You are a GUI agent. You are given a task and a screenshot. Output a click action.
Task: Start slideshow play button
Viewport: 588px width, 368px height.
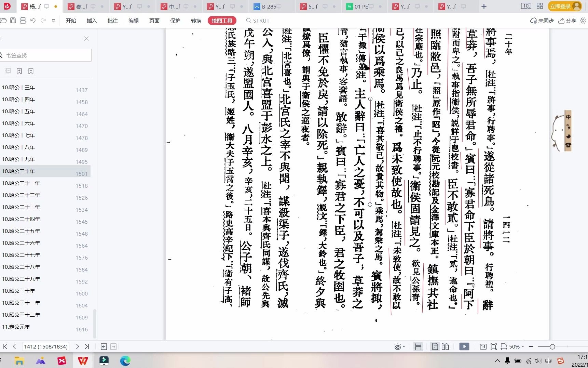[464, 346]
